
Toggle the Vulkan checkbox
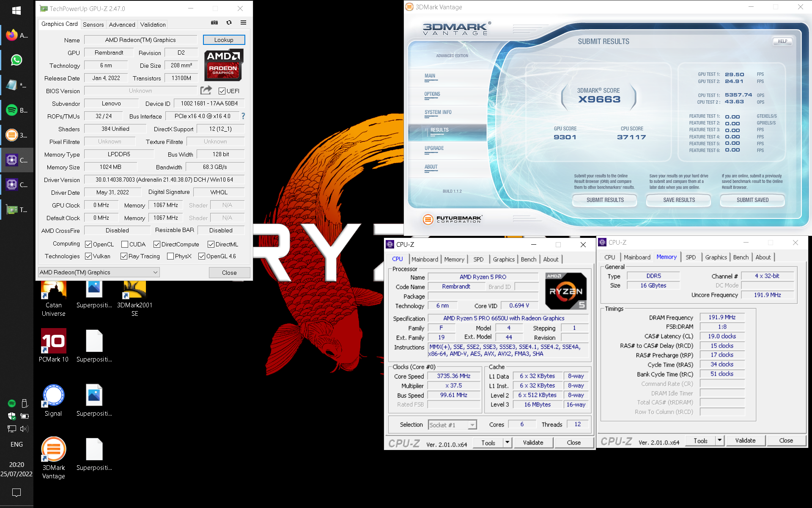(x=88, y=256)
